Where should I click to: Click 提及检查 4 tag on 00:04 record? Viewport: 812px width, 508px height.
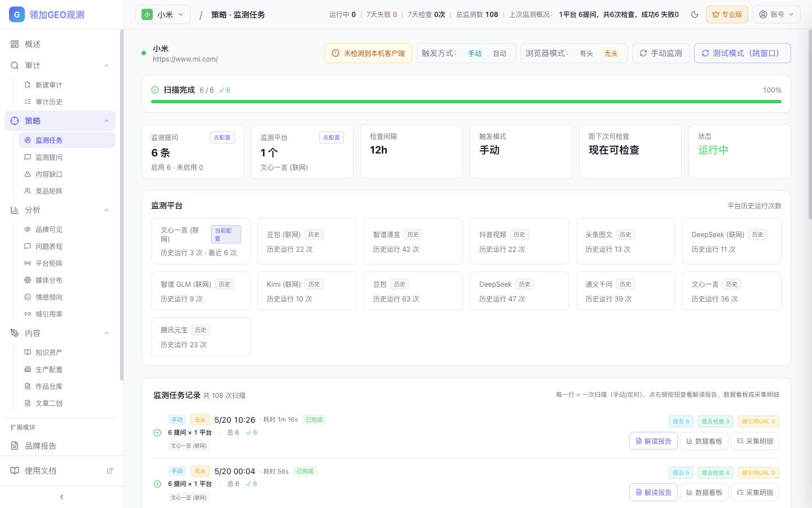tap(715, 472)
